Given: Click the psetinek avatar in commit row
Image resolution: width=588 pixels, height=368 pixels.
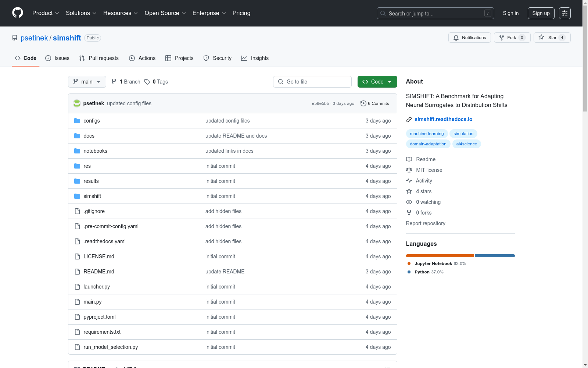Looking at the screenshot, I should 77,103.
